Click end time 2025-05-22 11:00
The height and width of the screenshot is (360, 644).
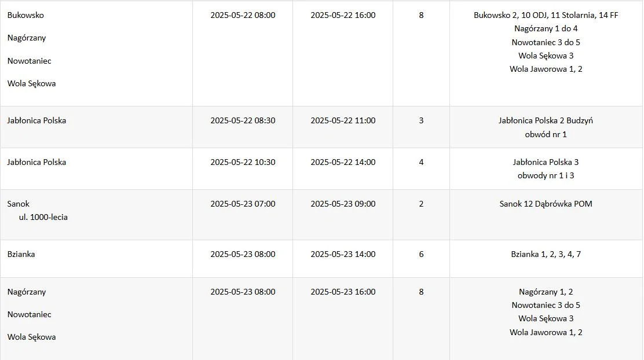[343, 121]
